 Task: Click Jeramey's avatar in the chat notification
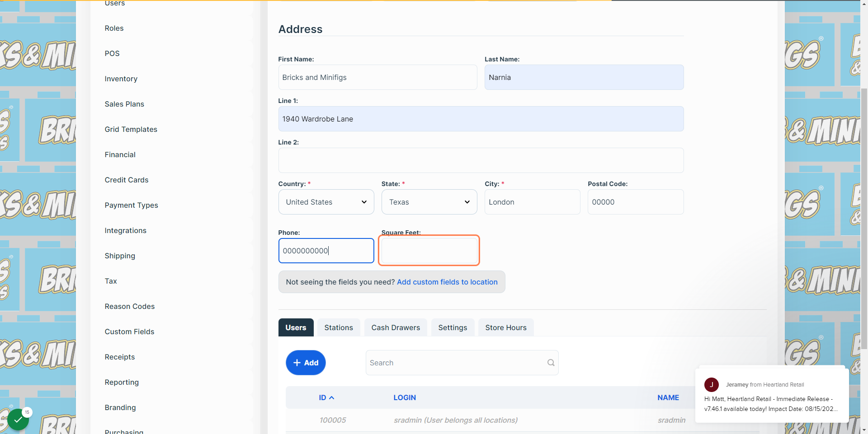point(711,385)
